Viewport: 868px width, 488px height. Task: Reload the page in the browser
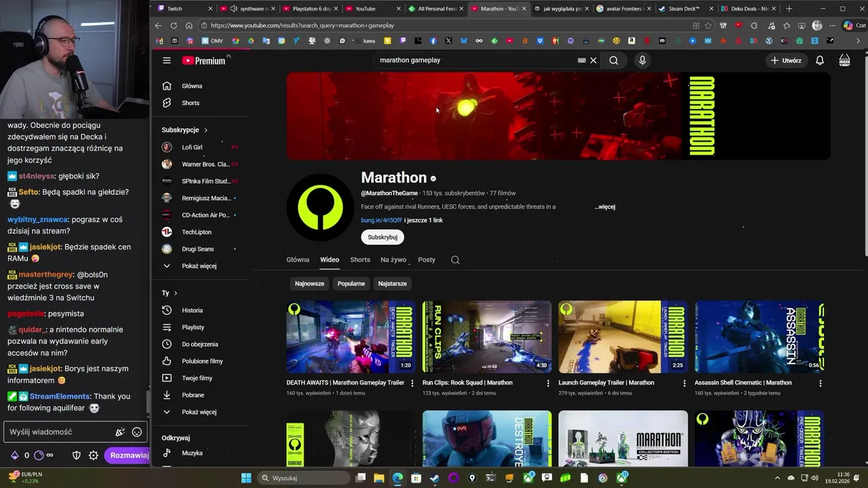pyautogui.click(x=174, y=26)
